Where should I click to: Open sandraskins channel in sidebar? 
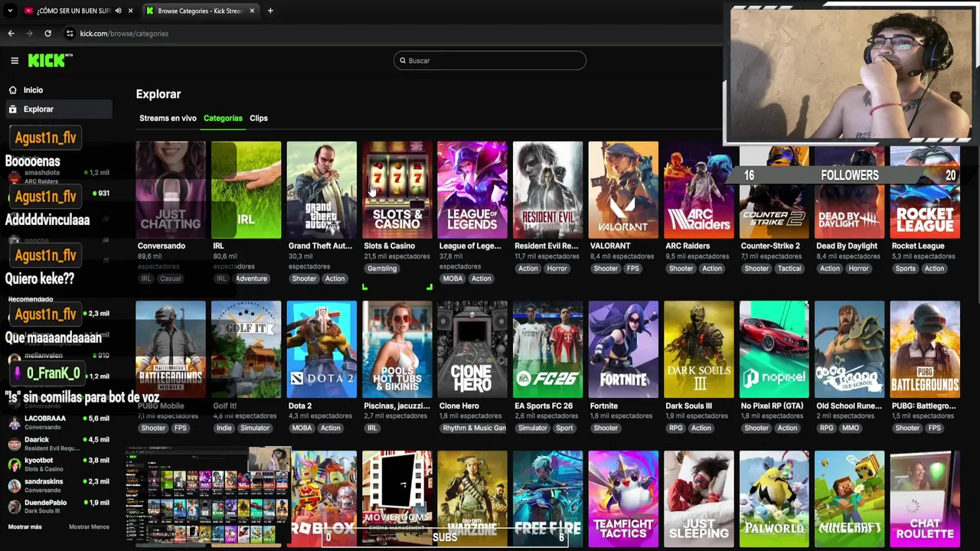coord(60,485)
